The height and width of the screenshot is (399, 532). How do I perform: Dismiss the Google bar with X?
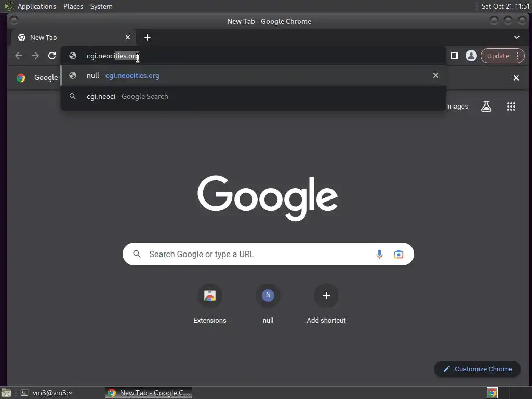point(516,78)
